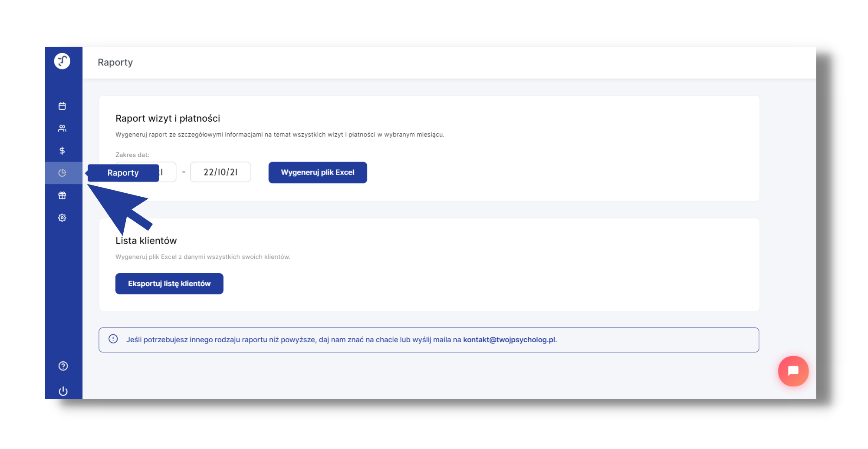
Task: Click the Zakres dat label
Action: click(x=132, y=155)
